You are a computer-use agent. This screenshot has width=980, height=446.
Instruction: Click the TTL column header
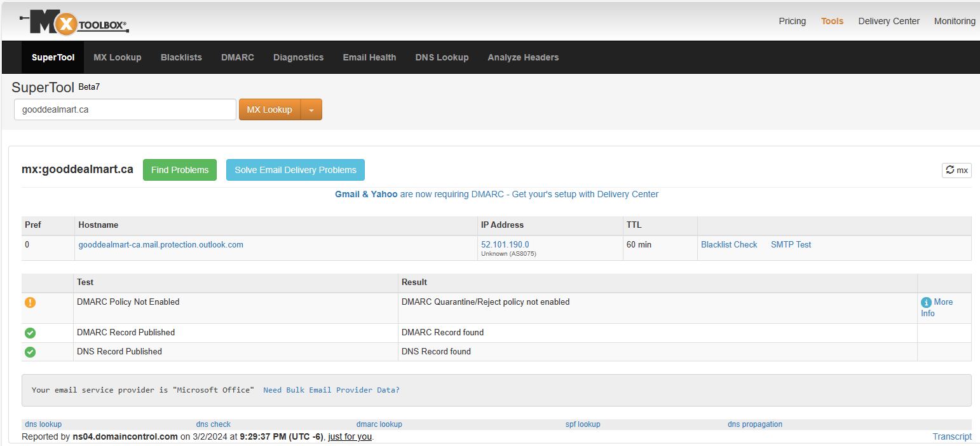tap(634, 225)
